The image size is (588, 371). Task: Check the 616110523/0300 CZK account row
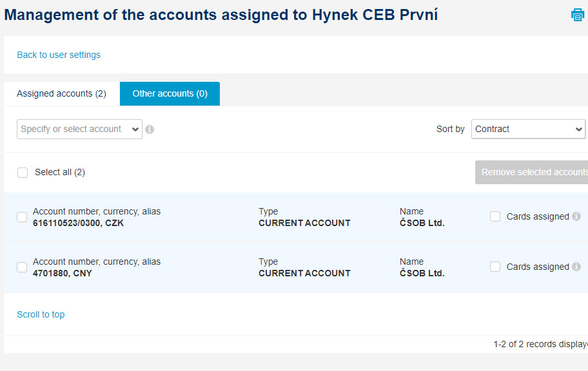pyautogui.click(x=22, y=217)
